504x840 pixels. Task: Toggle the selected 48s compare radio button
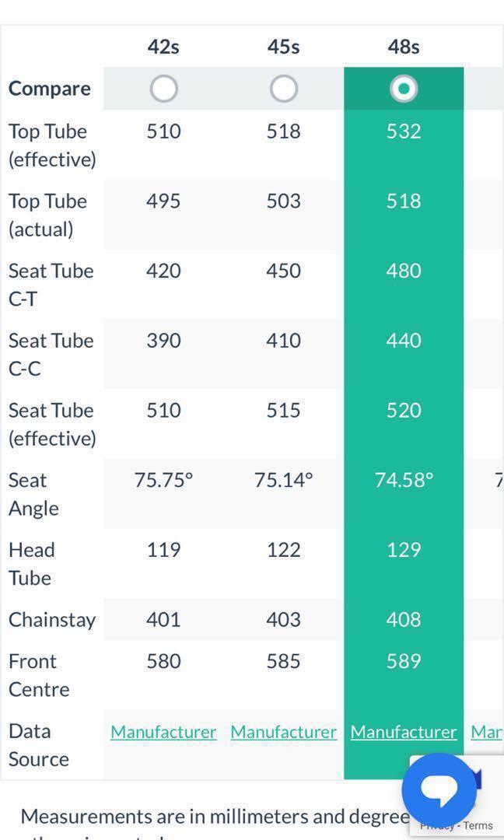404,89
